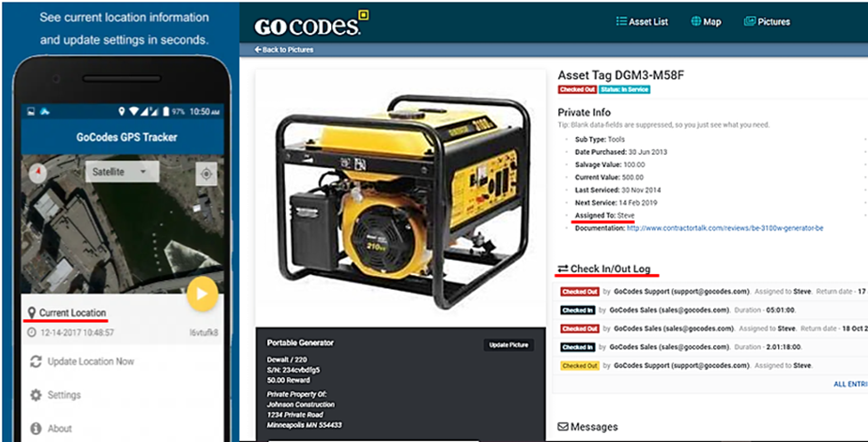Click the Current Location pin icon
This screenshot has width=868, height=442.
tap(31, 313)
